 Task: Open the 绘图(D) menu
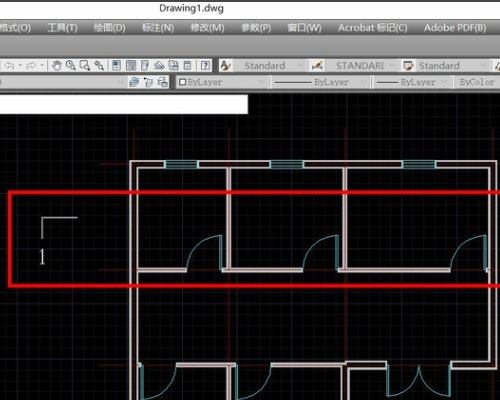point(109,28)
